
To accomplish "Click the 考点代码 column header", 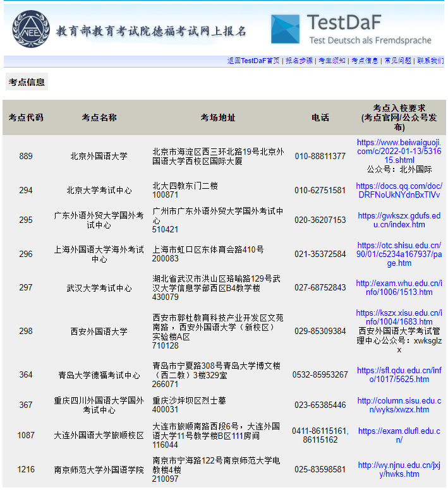I will 26,117.
